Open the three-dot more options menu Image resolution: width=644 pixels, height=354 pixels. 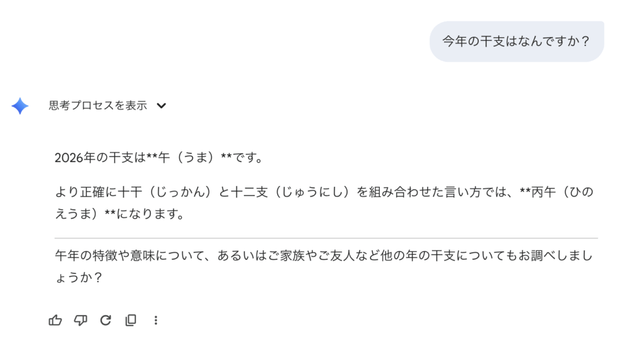155,320
